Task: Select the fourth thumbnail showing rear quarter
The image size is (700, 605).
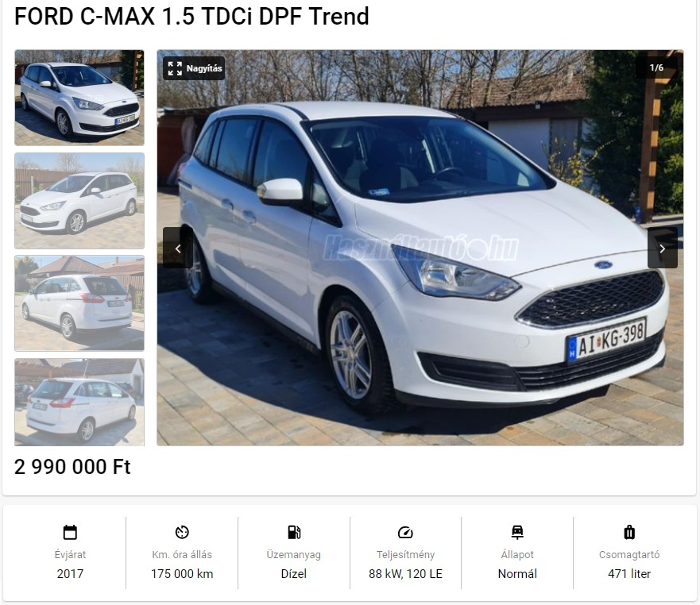Action: coord(79,402)
